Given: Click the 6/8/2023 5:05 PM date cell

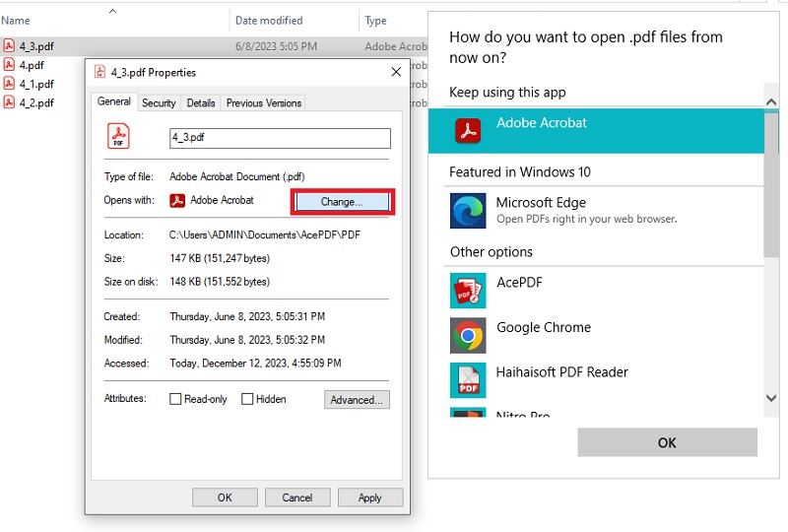Looking at the screenshot, I should pos(276,46).
